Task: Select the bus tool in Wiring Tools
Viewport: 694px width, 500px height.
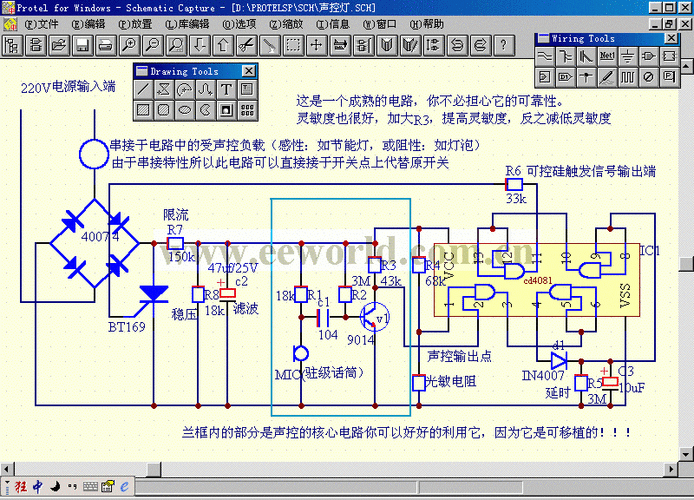Action: coord(566,57)
